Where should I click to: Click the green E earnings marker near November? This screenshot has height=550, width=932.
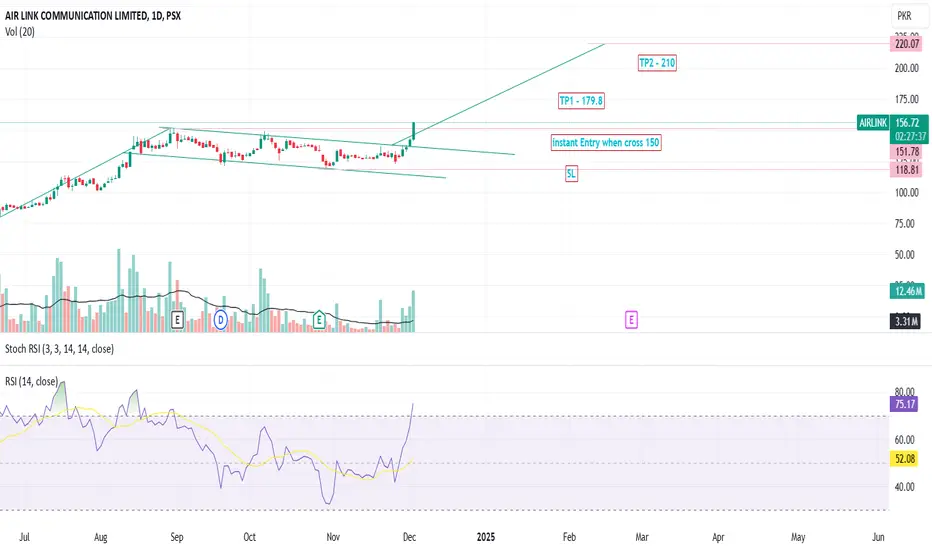point(319,320)
